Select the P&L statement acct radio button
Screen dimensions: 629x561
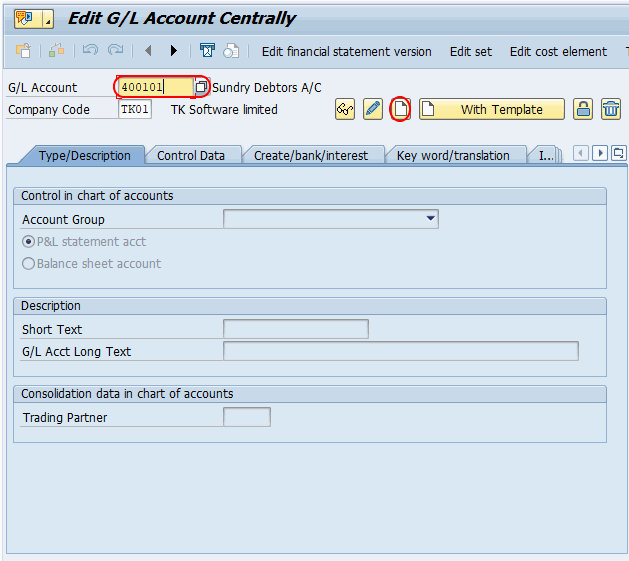(28, 242)
